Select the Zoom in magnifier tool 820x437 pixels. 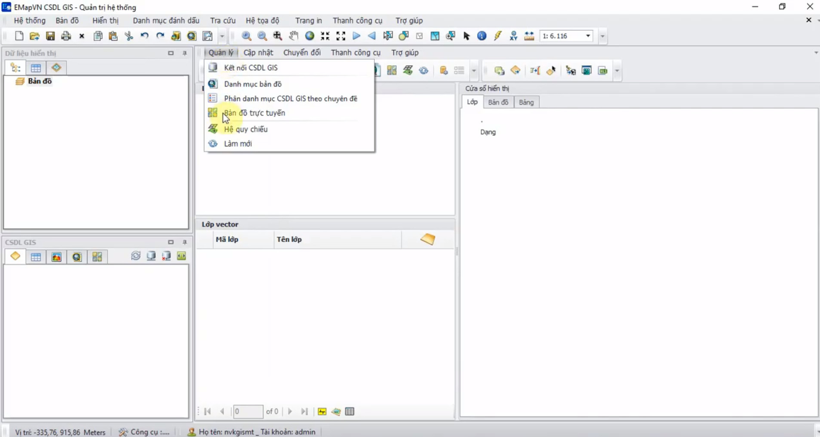pos(246,36)
